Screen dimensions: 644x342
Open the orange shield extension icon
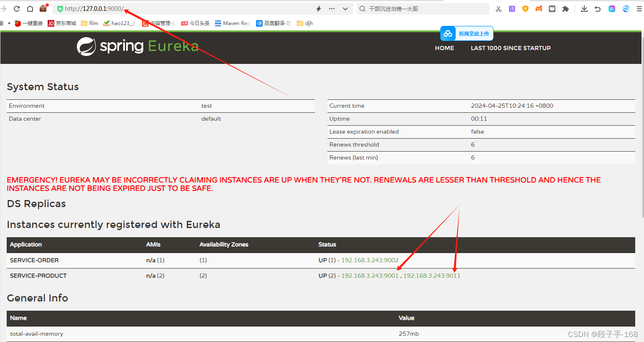525,9
